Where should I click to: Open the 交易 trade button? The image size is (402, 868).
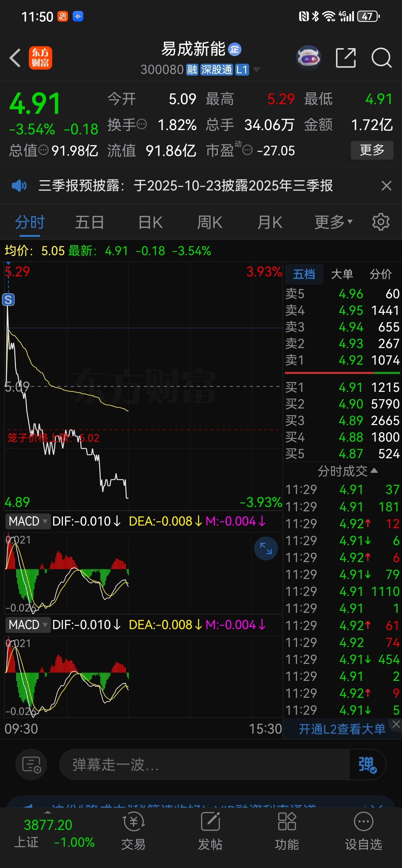point(133,831)
